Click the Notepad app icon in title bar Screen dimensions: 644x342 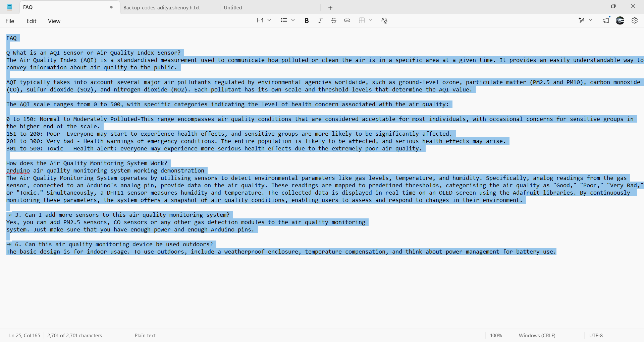pos(10,7)
